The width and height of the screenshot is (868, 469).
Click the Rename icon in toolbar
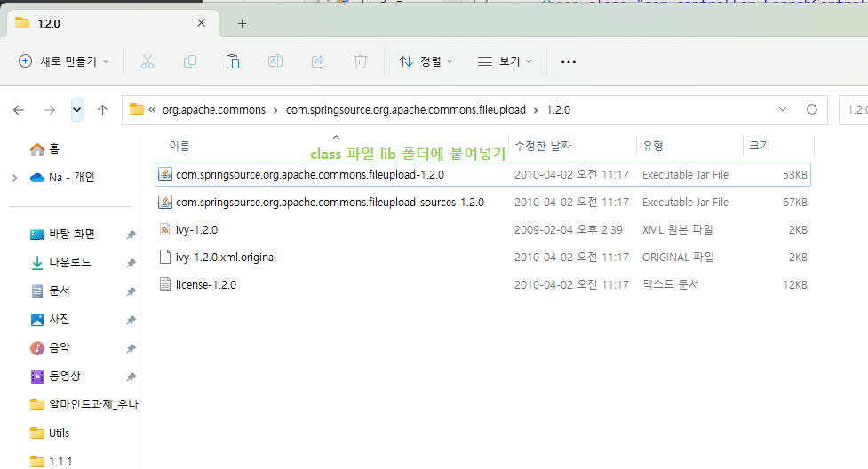point(275,61)
